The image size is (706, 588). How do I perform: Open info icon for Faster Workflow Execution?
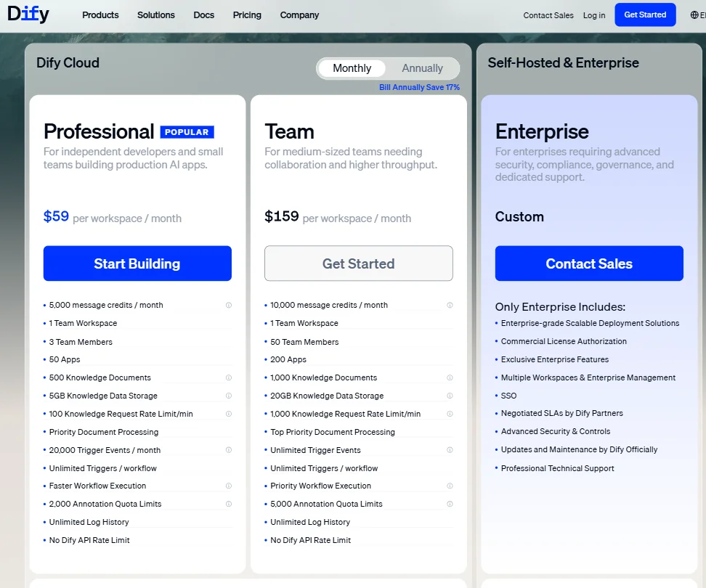[229, 486]
